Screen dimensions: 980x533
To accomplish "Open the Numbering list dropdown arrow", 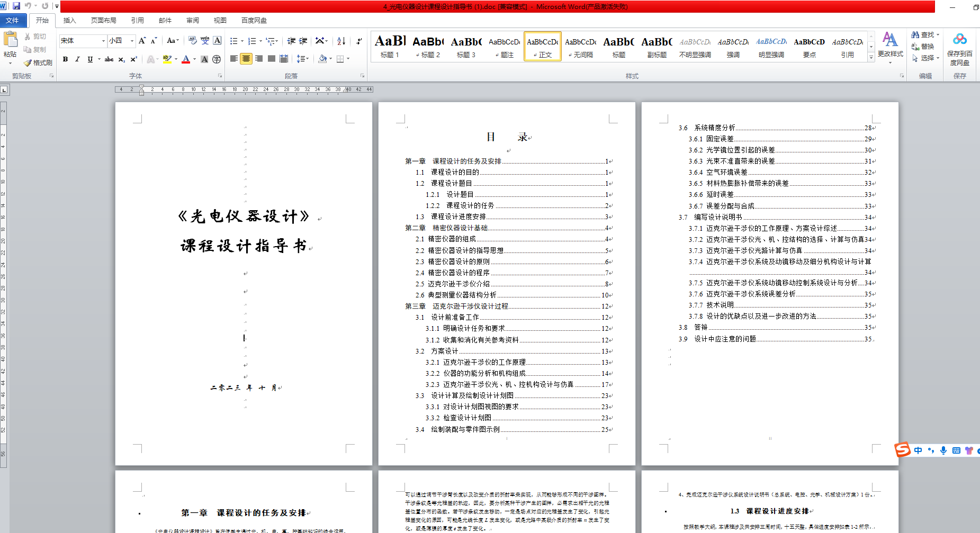I will click(260, 41).
